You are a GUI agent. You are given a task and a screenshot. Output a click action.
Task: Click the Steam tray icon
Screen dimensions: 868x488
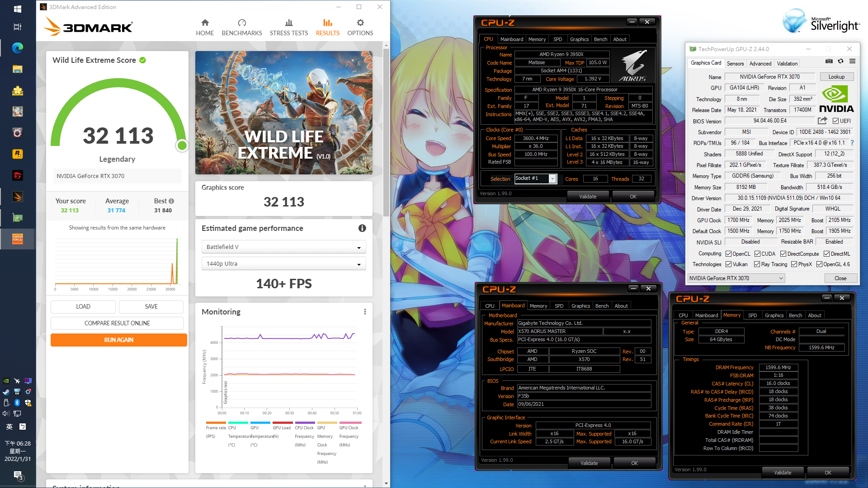tap(6, 392)
